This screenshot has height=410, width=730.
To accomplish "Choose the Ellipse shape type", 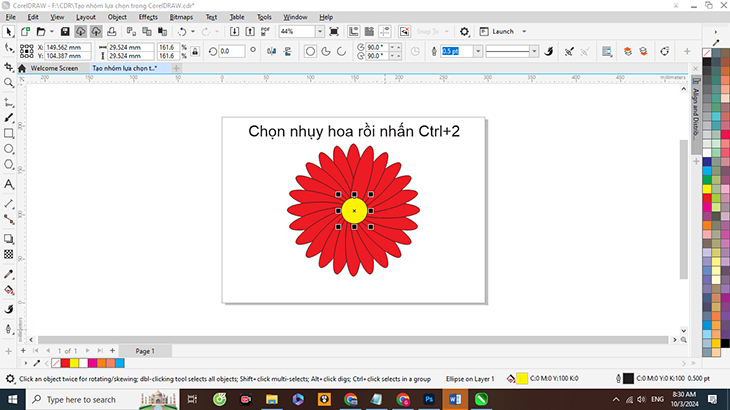I will 310,51.
